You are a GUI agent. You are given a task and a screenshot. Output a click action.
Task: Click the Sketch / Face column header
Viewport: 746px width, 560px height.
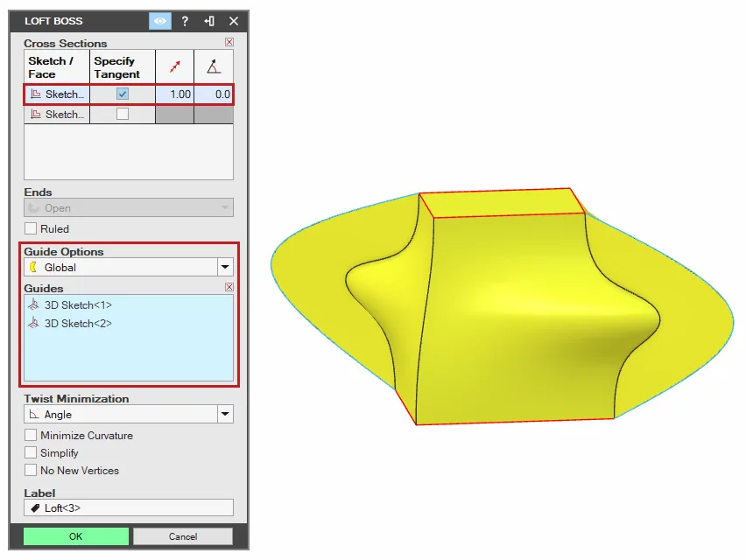[57, 67]
